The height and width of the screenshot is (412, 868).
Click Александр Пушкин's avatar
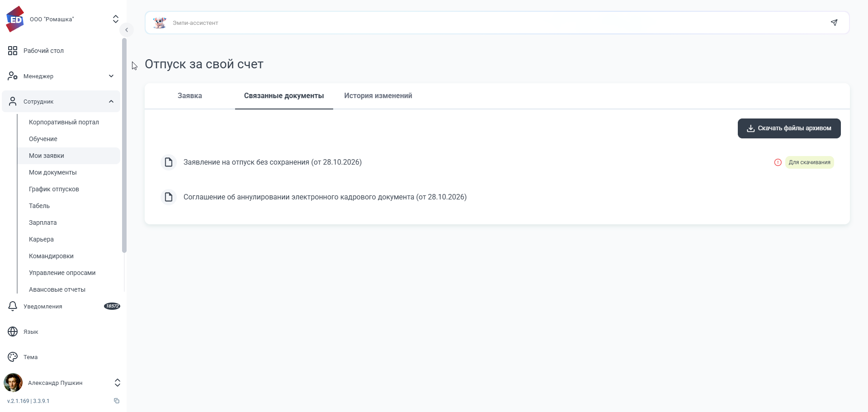pyautogui.click(x=13, y=383)
